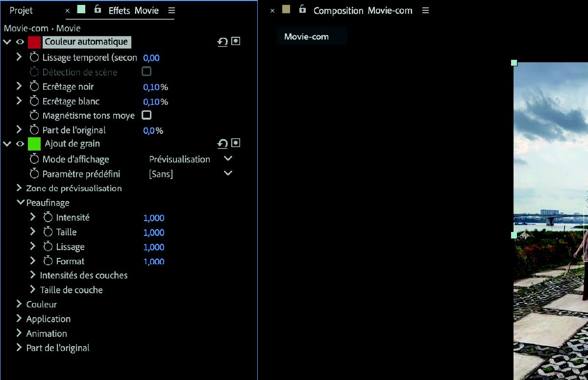
Task: Toggle stopwatch for Taille
Action: coord(48,232)
